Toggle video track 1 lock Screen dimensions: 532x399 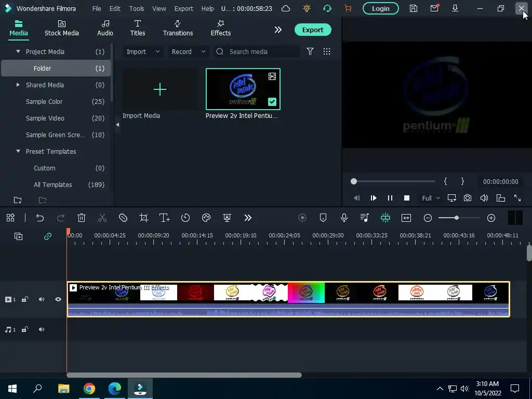pos(25,299)
